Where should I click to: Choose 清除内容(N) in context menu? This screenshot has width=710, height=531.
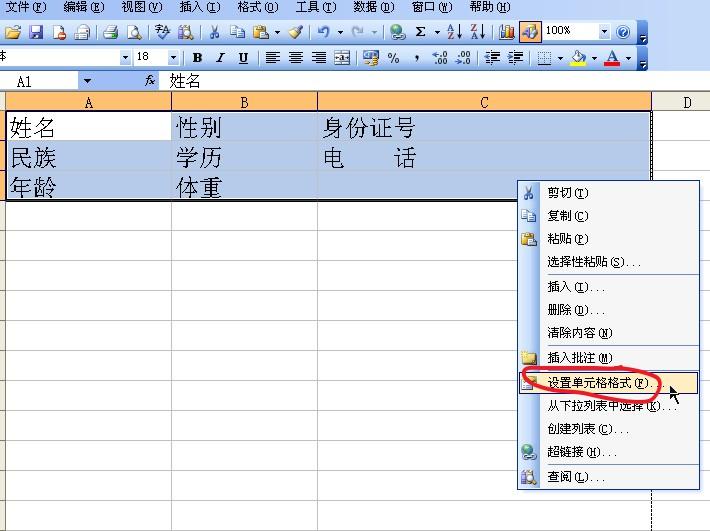(x=608, y=333)
